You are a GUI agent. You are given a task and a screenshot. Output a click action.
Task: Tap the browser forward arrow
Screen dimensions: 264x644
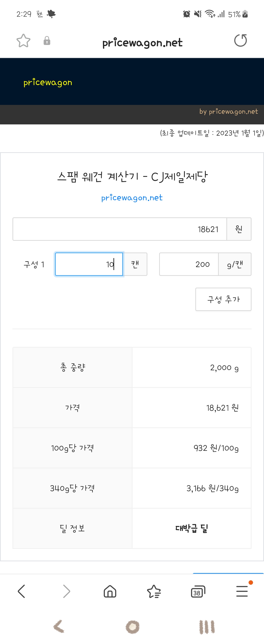point(66,591)
